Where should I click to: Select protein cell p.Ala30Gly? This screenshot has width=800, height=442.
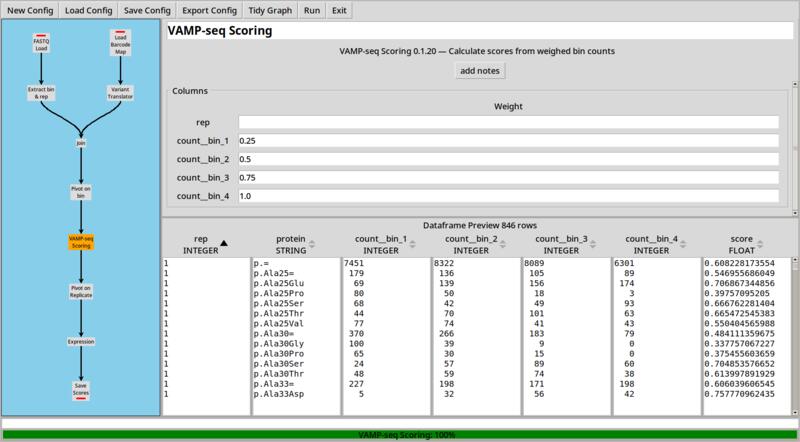point(279,343)
